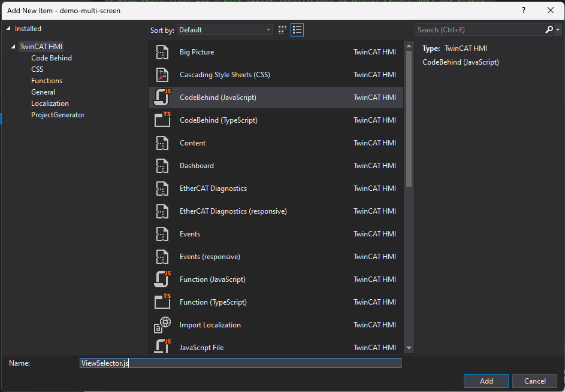The height and width of the screenshot is (392, 565).
Task: Open the help question mark button
Action: click(x=524, y=10)
